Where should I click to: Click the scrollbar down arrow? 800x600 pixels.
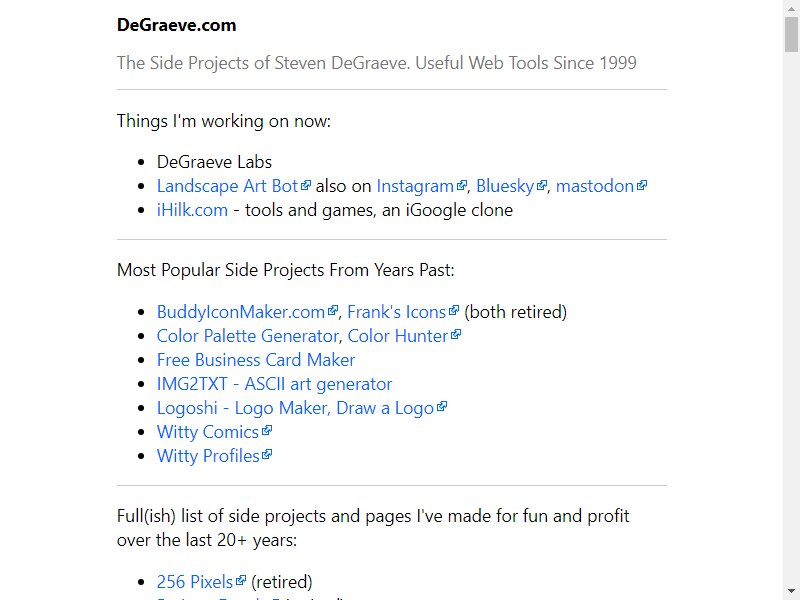(791, 591)
